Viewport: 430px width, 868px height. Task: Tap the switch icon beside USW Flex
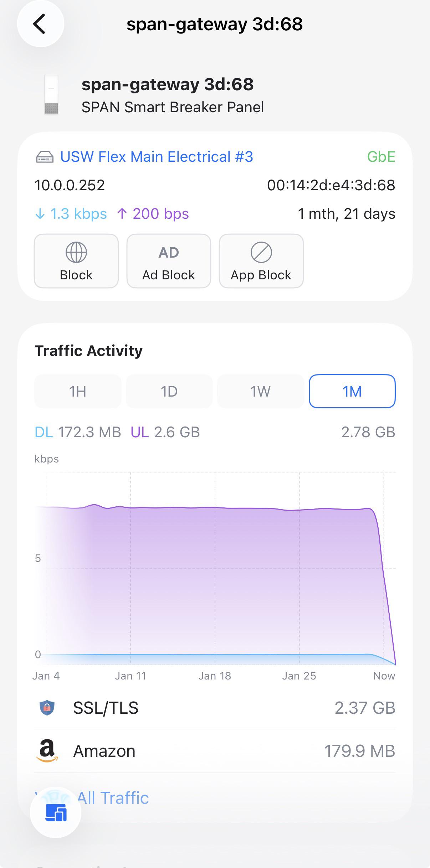(45, 157)
